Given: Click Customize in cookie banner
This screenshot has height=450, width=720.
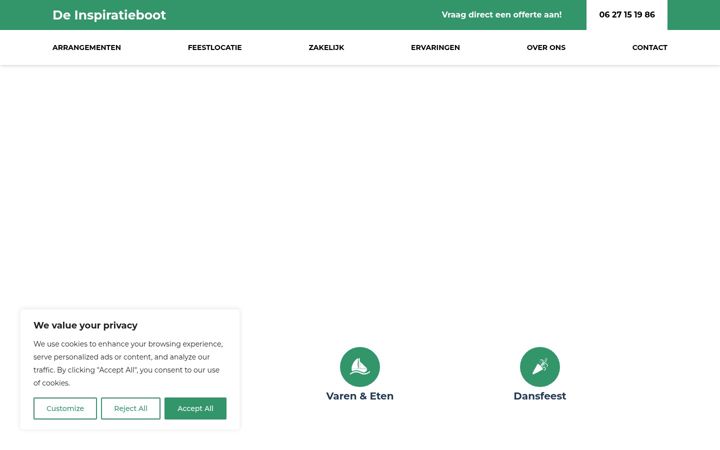Looking at the screenshot, I should pos(65,408).
